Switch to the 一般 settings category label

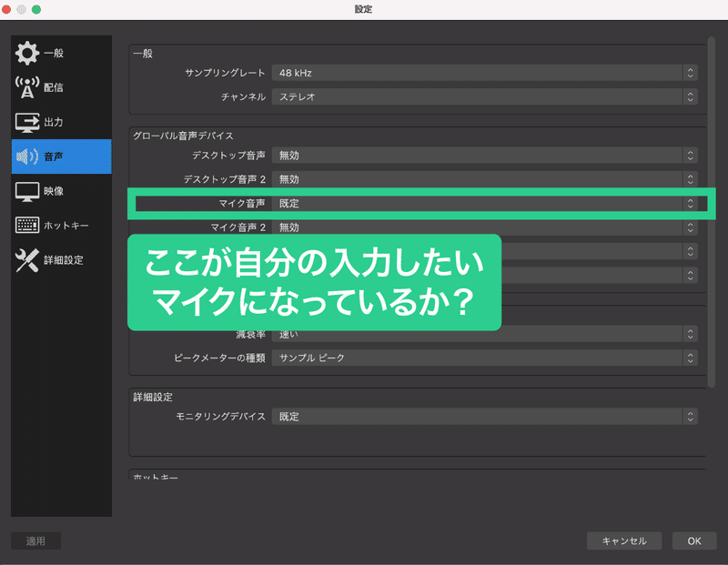click(54, 53)
